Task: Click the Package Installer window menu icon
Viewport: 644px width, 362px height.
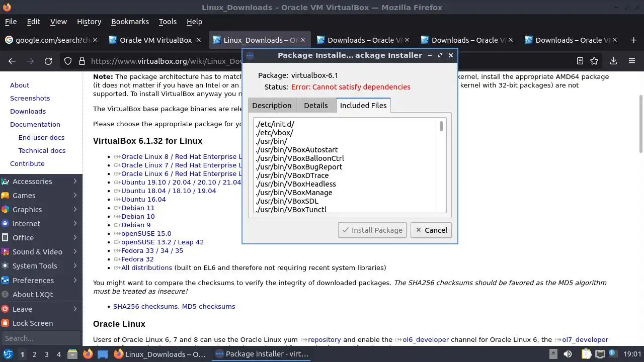Action: [250, 55]
